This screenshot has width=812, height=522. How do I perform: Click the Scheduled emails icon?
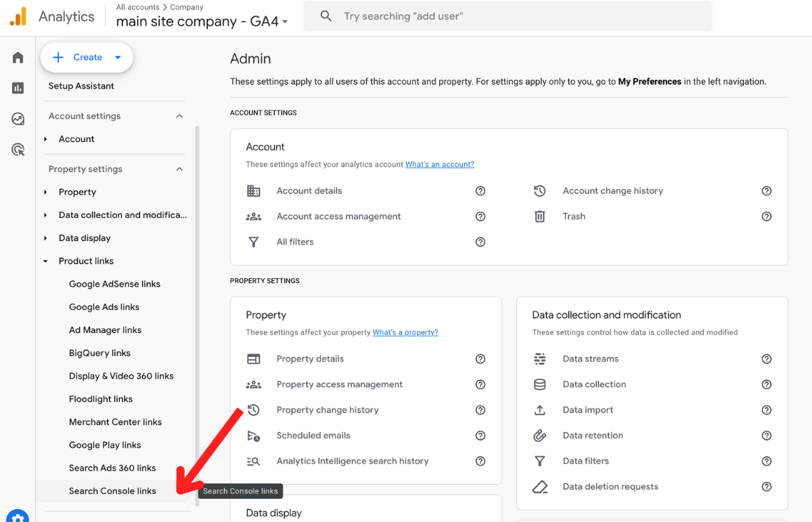tap(254, 436)
